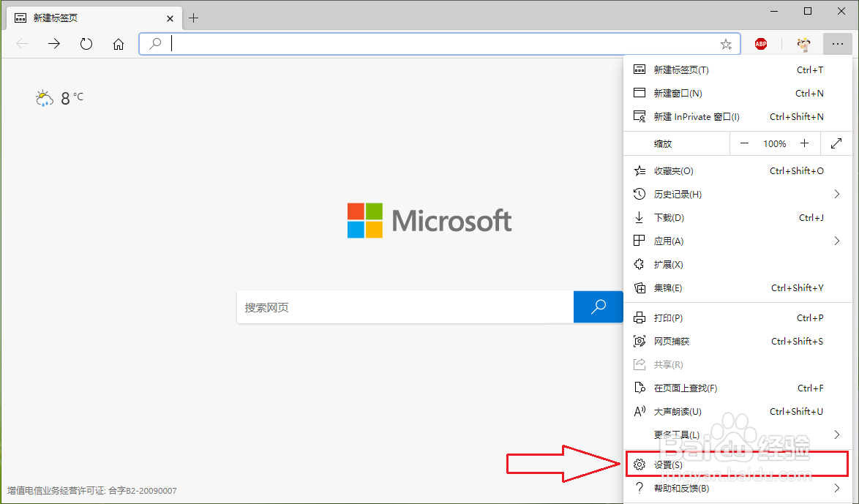Expand 更多工具(L) submenu
The height and width of the screenshot is (504, 859).
point(738,435)
